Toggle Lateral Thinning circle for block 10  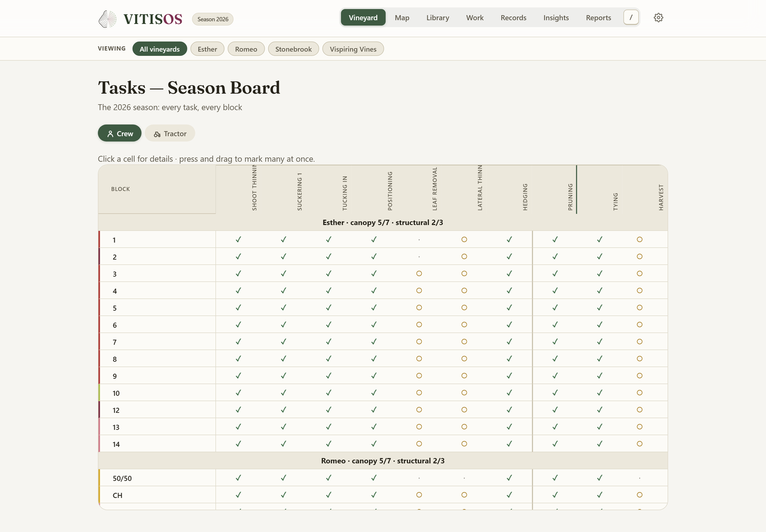[464, 393]
